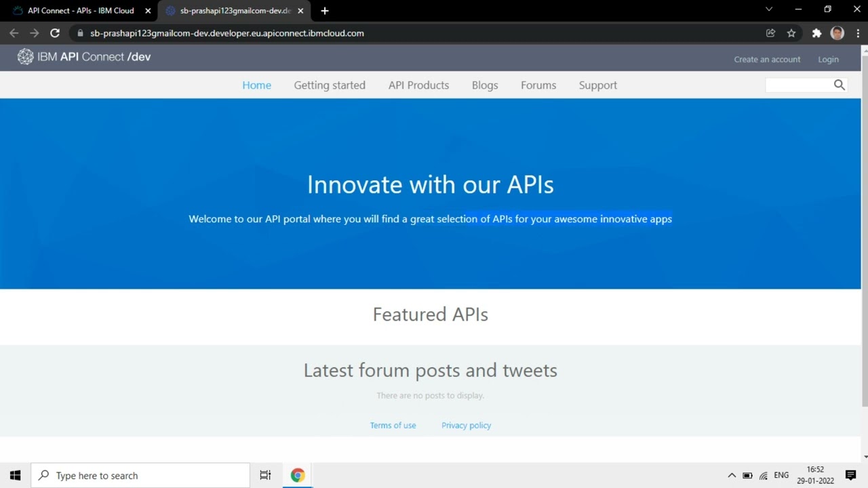Click the Task View icon
Image resolution: width=868 pixels, height=488 pixels.
(265, 475)
